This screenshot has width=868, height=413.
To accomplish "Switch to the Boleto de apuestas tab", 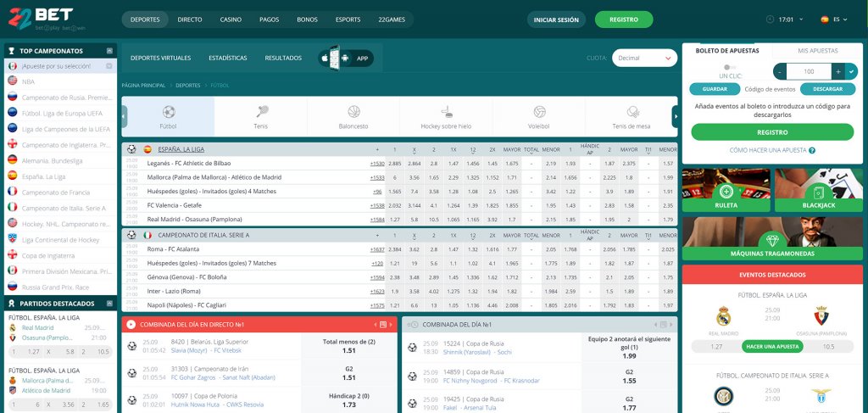I will tap(727, 50).
